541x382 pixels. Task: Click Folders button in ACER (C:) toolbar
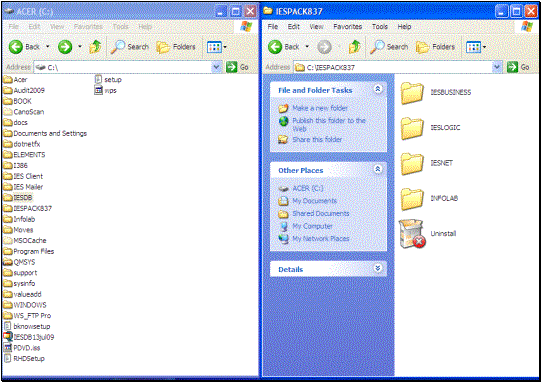coord(176,47)
